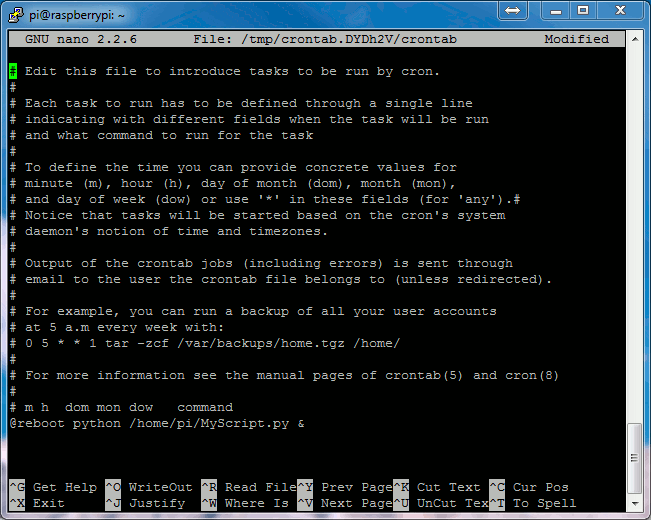
Task: Maximize the PuTTY window
Action: click(x=583, y=11)
